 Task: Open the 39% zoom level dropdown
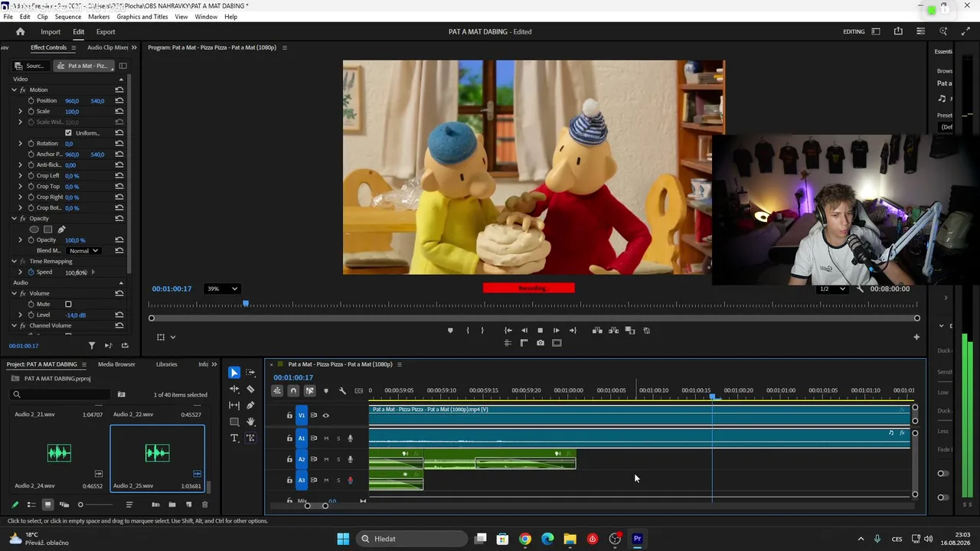tap(222, 289)
